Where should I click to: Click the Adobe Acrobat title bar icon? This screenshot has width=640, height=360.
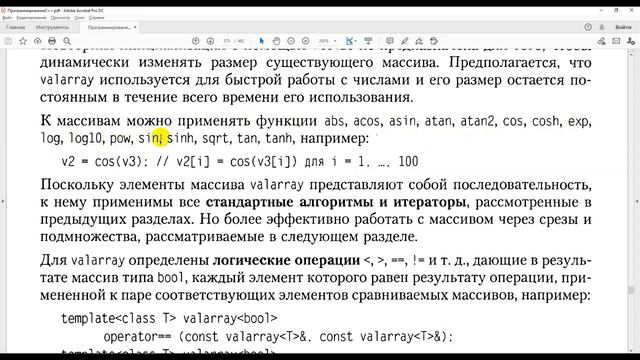click(x=3, y=10)
